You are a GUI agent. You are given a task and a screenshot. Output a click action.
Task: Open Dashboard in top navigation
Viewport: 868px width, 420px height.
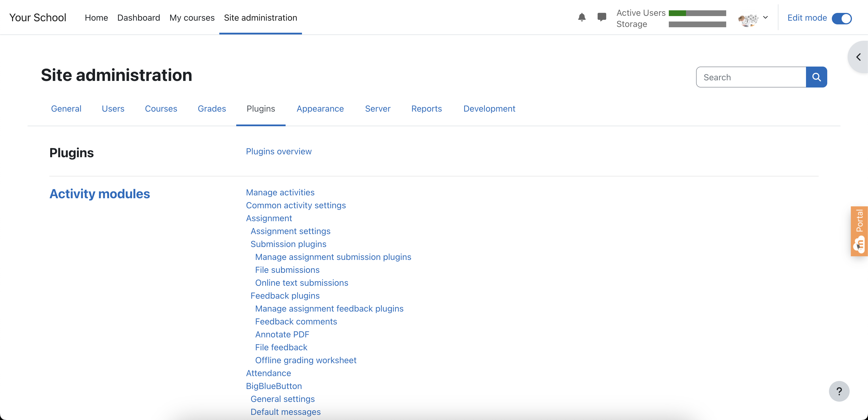138,17
